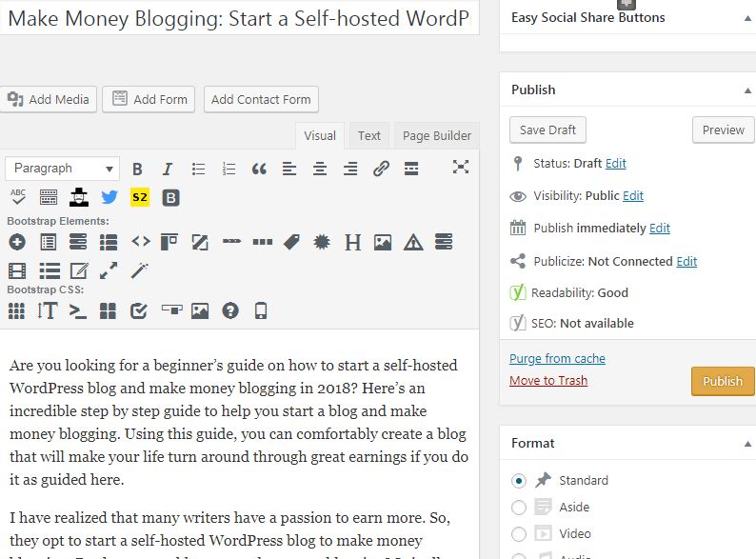Show the toolbar toggle keyboard icon
Viewport: 756px width, 559px height.
49,197
